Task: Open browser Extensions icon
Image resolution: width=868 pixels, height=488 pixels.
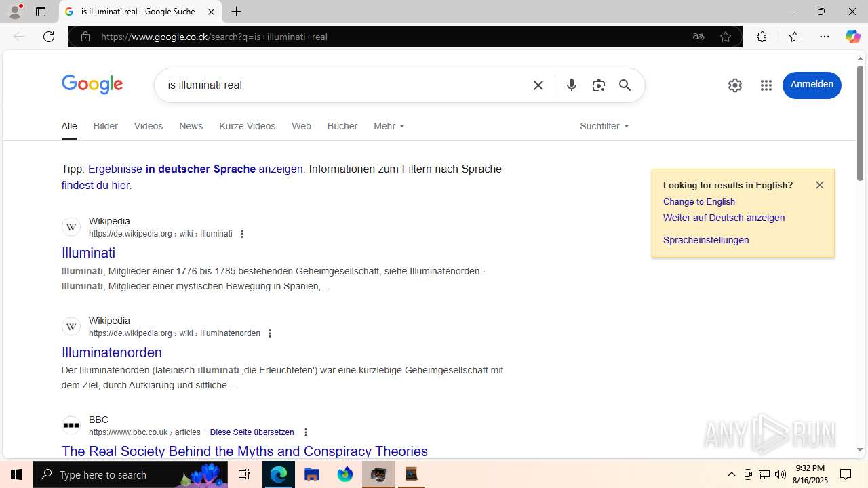Action: (x=762, y=37)
